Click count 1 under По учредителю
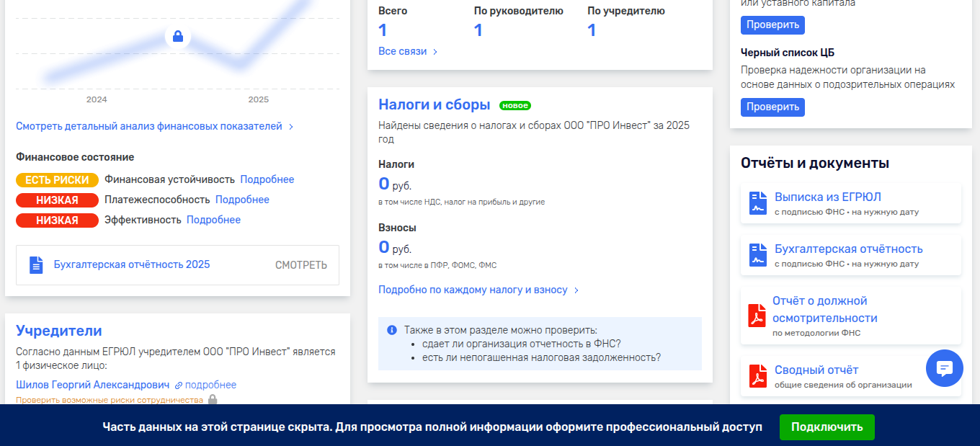 coord(592,30)
